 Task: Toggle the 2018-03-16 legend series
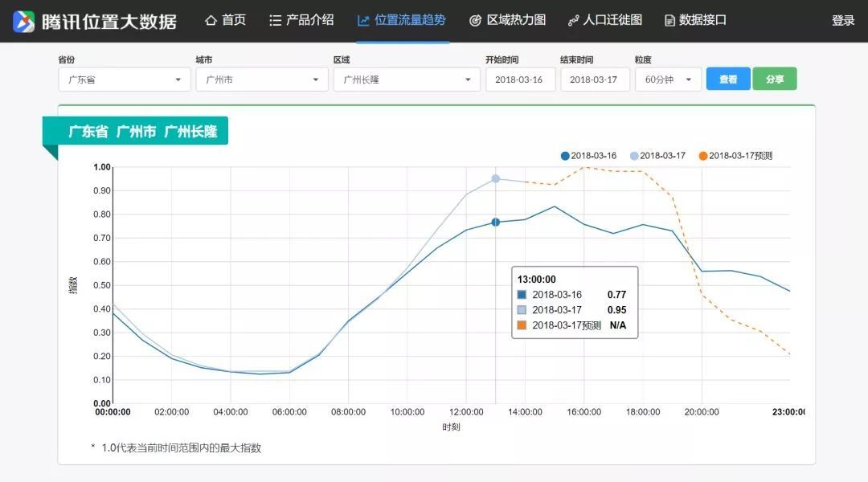(588, 156)
